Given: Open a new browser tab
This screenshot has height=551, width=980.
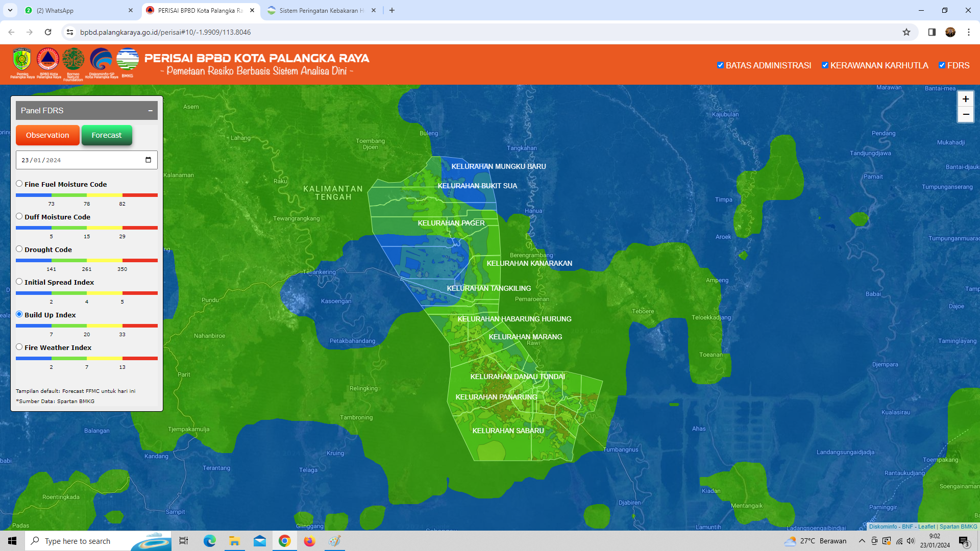Looking at the screenshot, I should pos(391,10).
